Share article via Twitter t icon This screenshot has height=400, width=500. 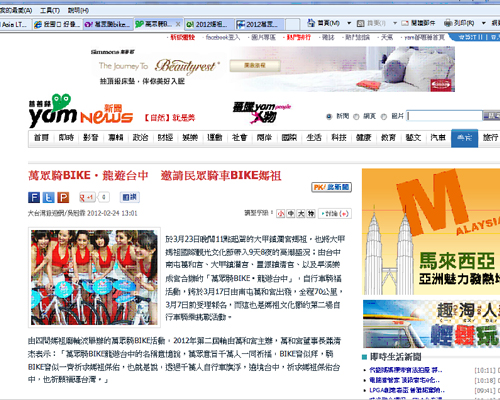pos(48,197)
